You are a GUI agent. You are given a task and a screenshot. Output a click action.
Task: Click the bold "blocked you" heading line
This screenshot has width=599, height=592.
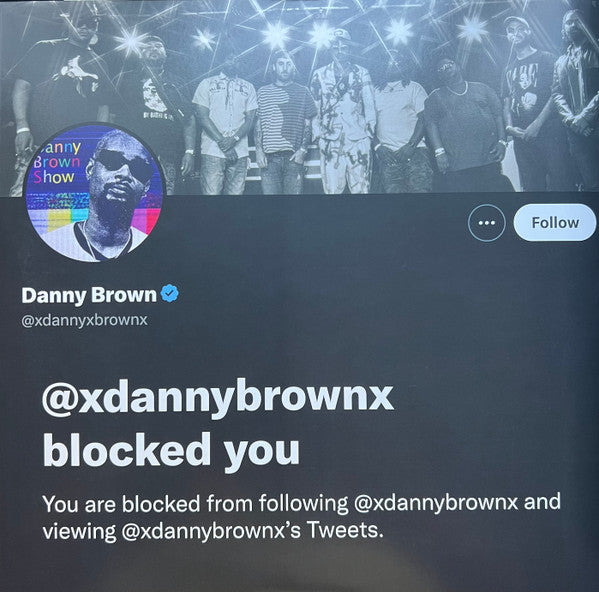(171, 452)
